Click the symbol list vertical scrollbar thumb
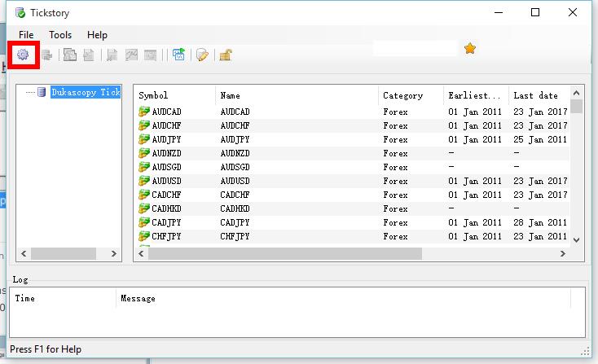Viewport: 598px width, 364px height. tap(576, 107)
